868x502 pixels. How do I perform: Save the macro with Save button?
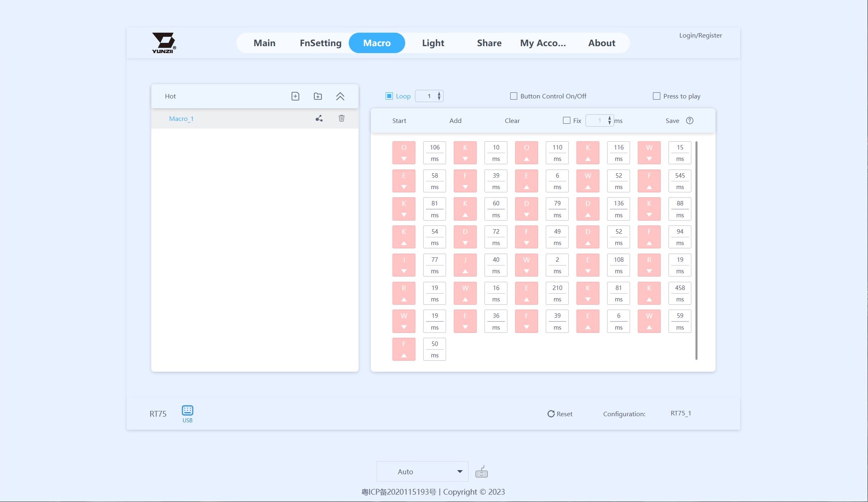click(x=672, y=120)
